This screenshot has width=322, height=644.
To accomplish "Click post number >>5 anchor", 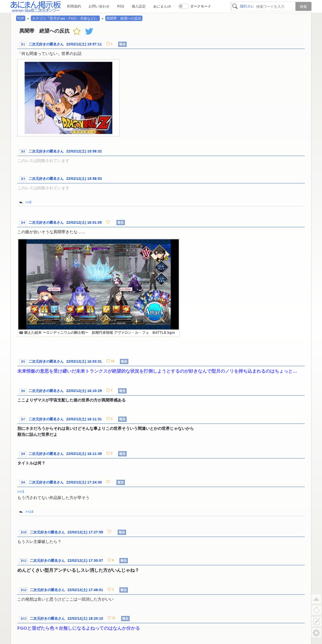I will [x=23, y=362].
